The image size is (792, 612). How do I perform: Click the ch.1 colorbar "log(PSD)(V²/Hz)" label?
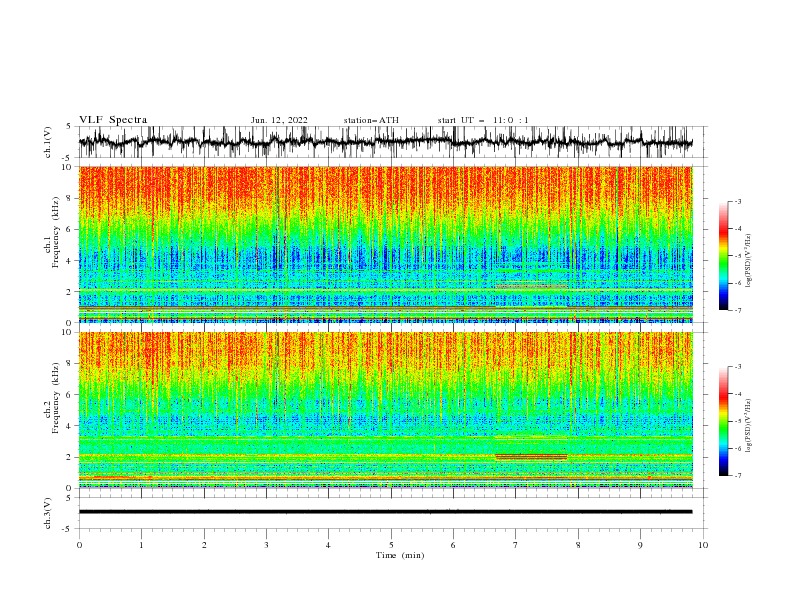(749, 261)
